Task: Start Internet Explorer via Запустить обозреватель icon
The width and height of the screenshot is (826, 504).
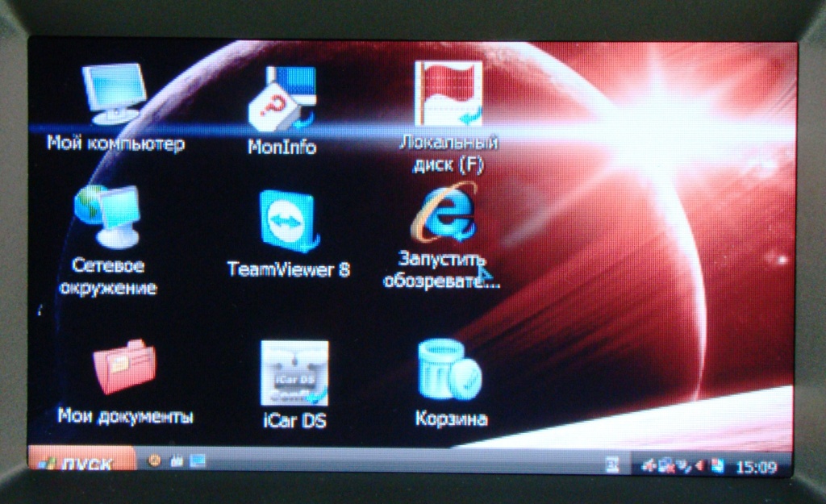Action: (444, 215)
